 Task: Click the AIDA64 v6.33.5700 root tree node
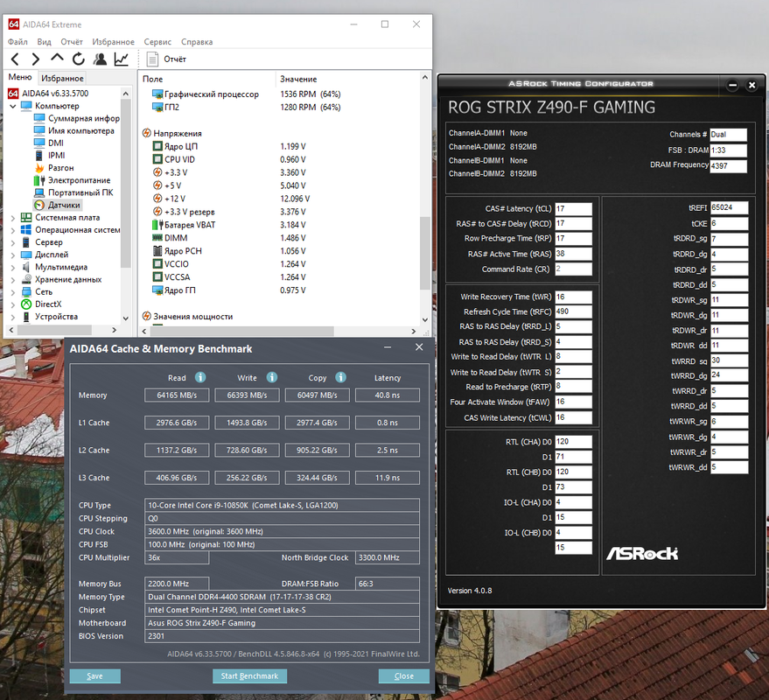click(x=48, y=94)
